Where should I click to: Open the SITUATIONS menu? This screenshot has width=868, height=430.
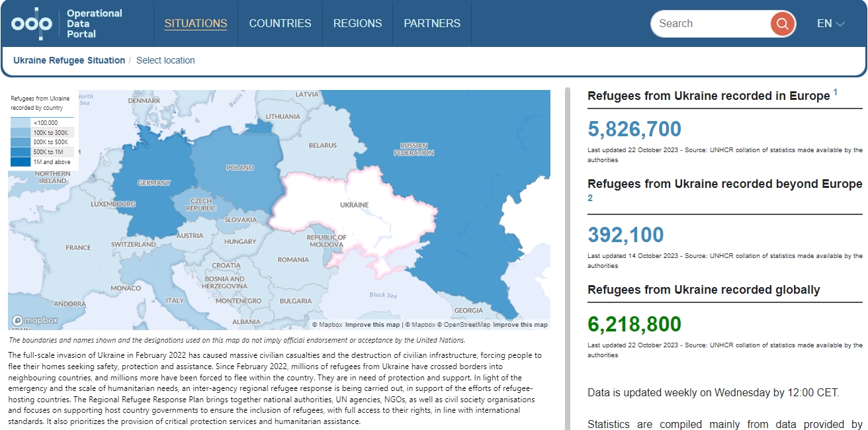(x=196, y=24)
